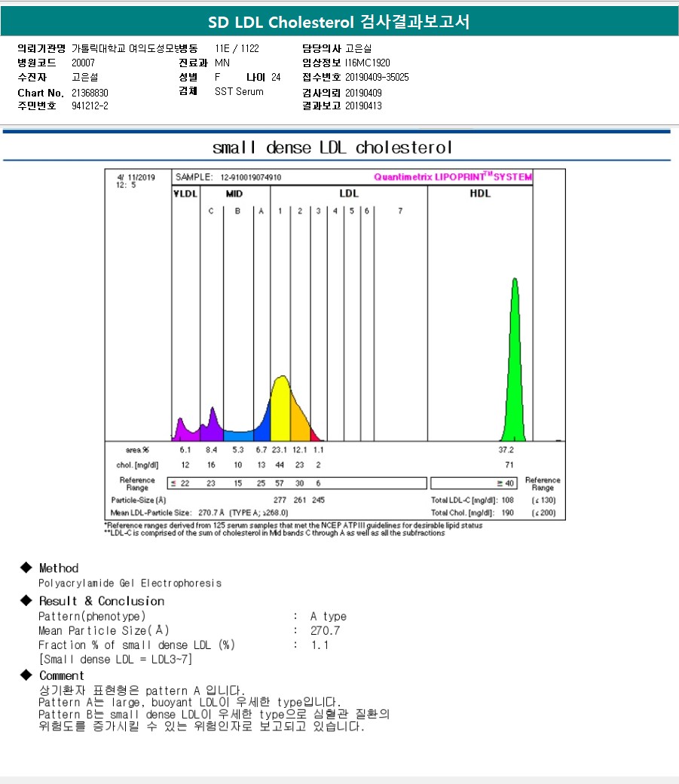Click the resident number '941212-2'
The height and width of the screenshot is (784, 679).
(90, 106)
